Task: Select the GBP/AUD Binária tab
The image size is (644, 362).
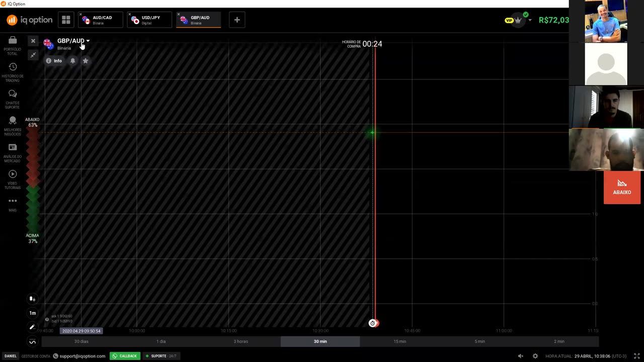Action: coord(198,20)
